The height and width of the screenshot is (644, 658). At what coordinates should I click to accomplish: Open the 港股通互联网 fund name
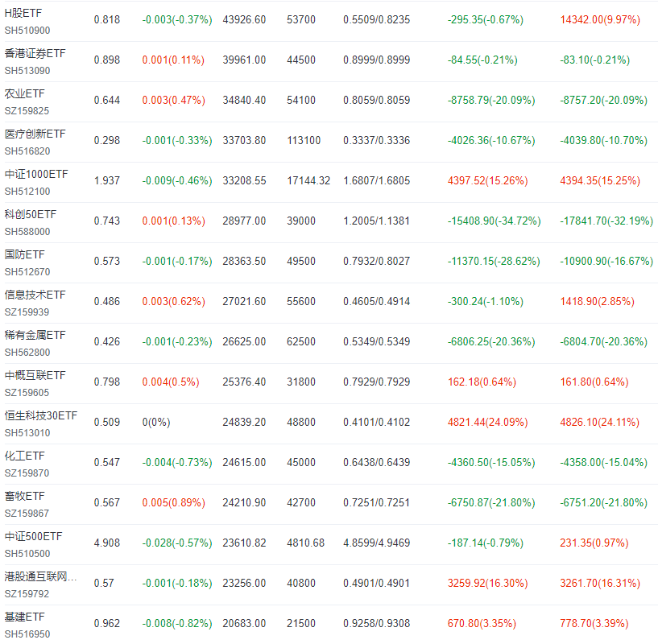click(x=40, y=577)
